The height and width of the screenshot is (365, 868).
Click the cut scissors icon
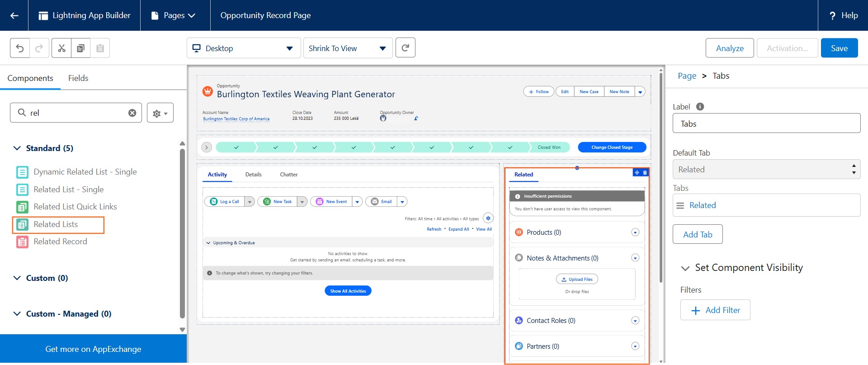click(61, 48)
